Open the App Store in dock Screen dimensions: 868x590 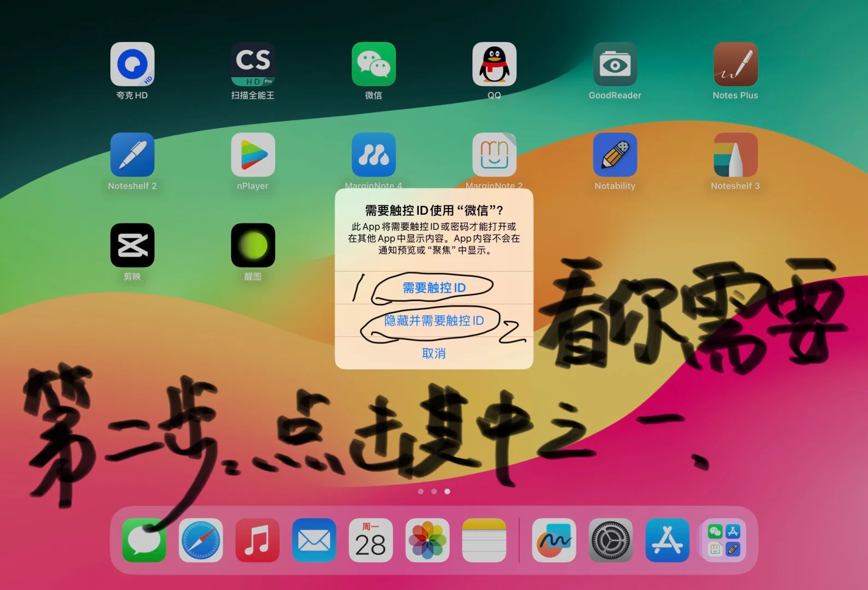(667, 540)
